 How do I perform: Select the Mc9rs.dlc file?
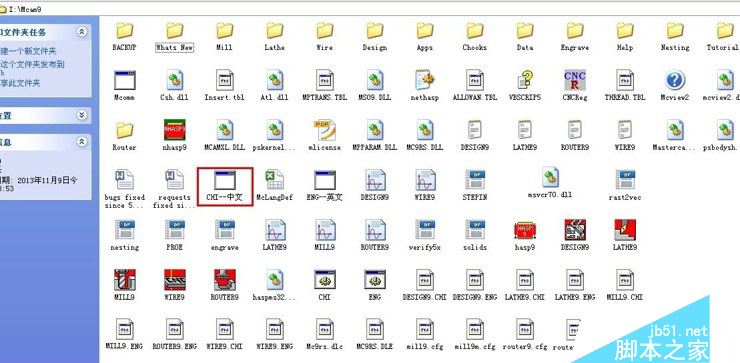coord(325,329)
